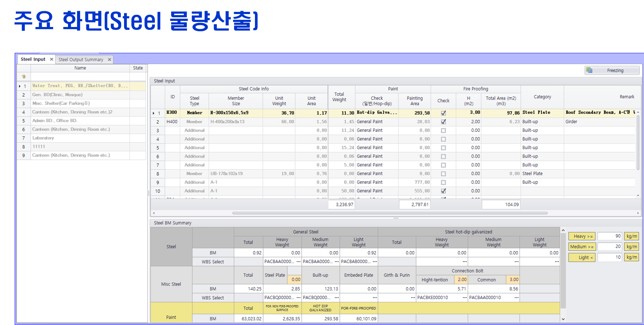
Task: Click the Heavy >= threshold button
Action: (x=582, y=236)
